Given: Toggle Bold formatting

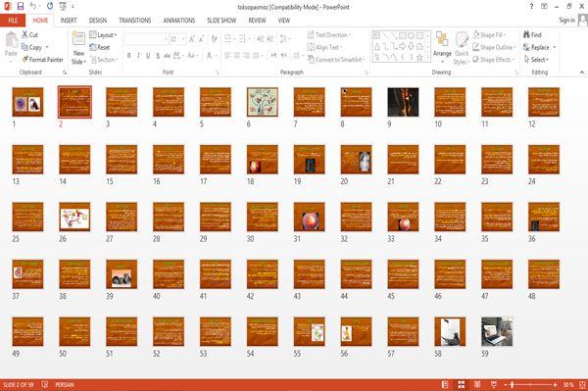Looking at the screenshot, I should [x=128, y=56].
